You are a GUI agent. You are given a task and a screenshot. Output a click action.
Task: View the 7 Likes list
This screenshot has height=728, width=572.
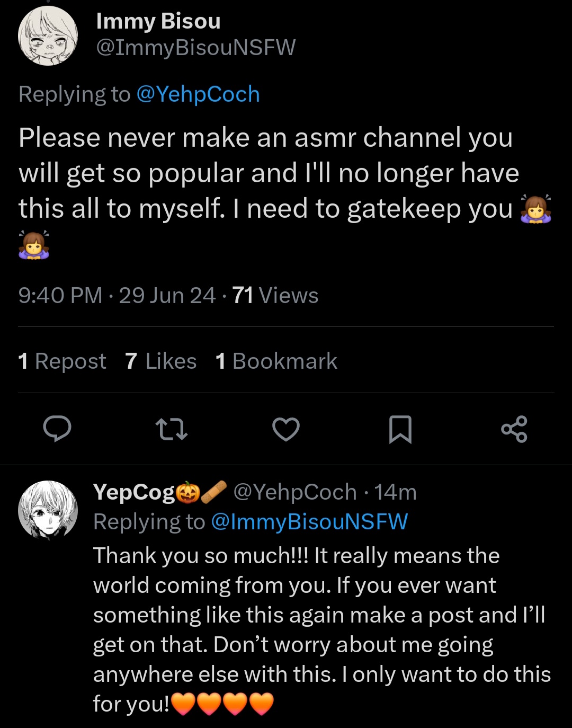tap(161, 361)
